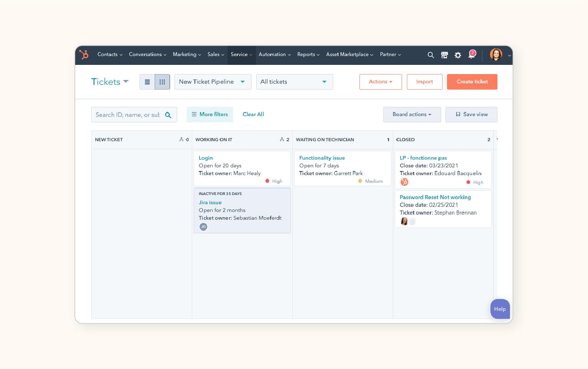The width and height of the screenshot is (588, 369).
Task: Open the New Ticket Pipeline dropdown
Action: [x=213, y=82]
